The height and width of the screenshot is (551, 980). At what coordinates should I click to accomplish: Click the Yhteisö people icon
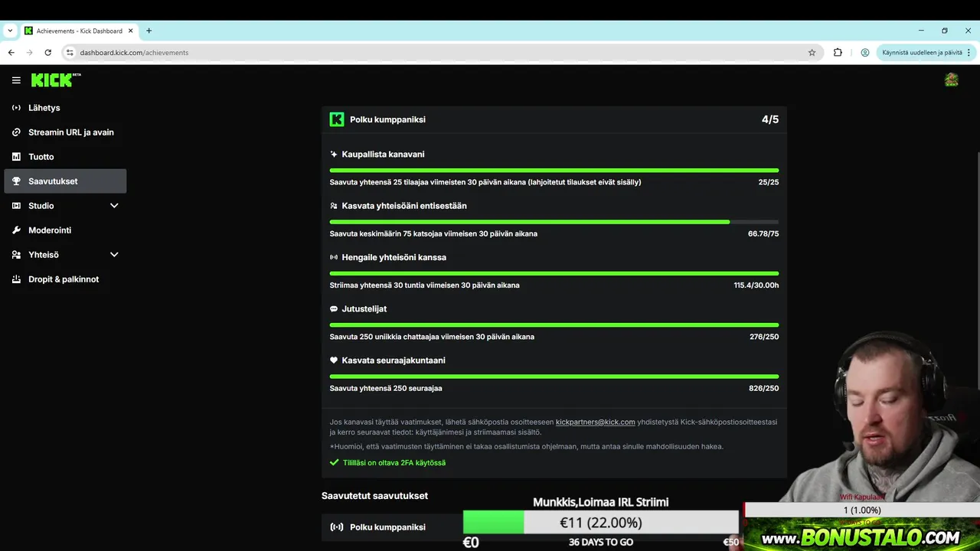tap(16, 255)
